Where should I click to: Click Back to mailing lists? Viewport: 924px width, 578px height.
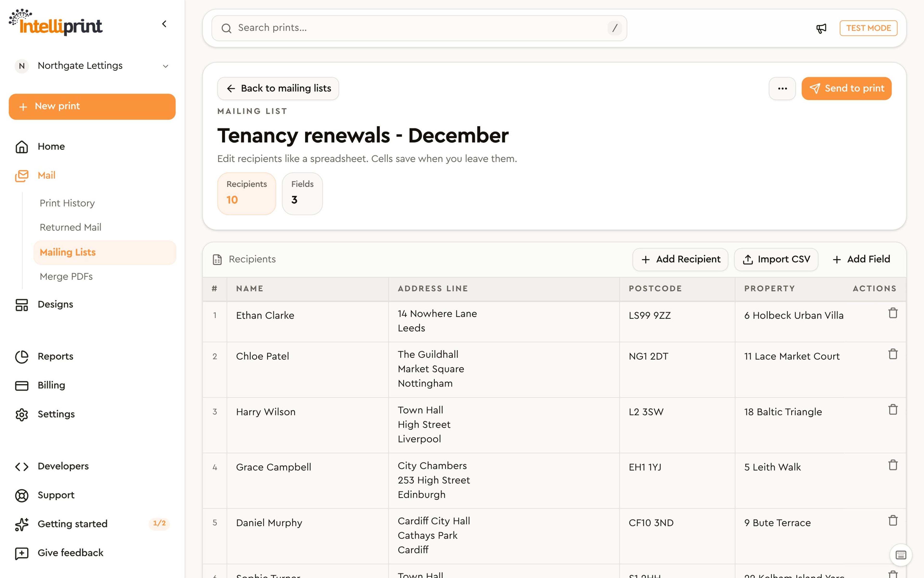(278, 88)
